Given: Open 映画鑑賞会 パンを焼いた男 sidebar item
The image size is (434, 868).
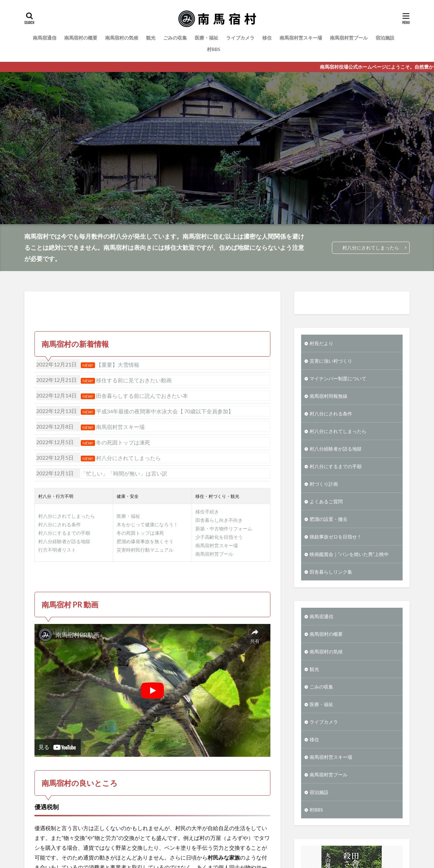Looking at the screenshot, I should pyautogui.click(x=352, y=554).
